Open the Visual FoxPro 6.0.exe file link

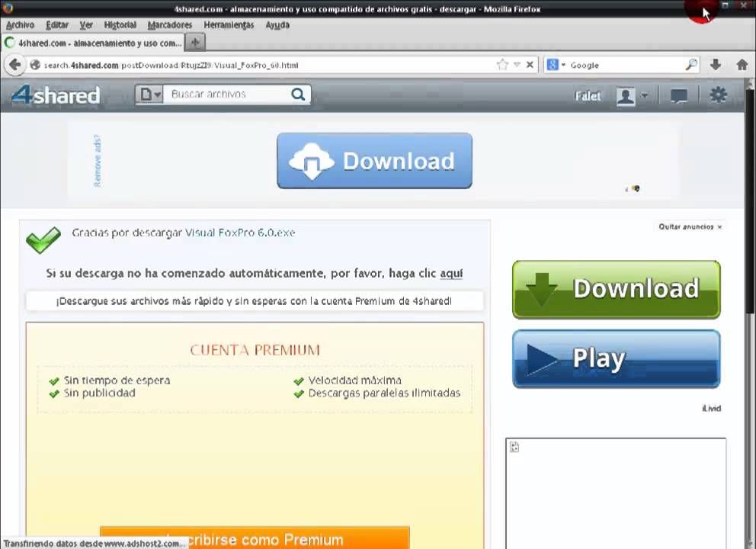click(x=240, y=233)
